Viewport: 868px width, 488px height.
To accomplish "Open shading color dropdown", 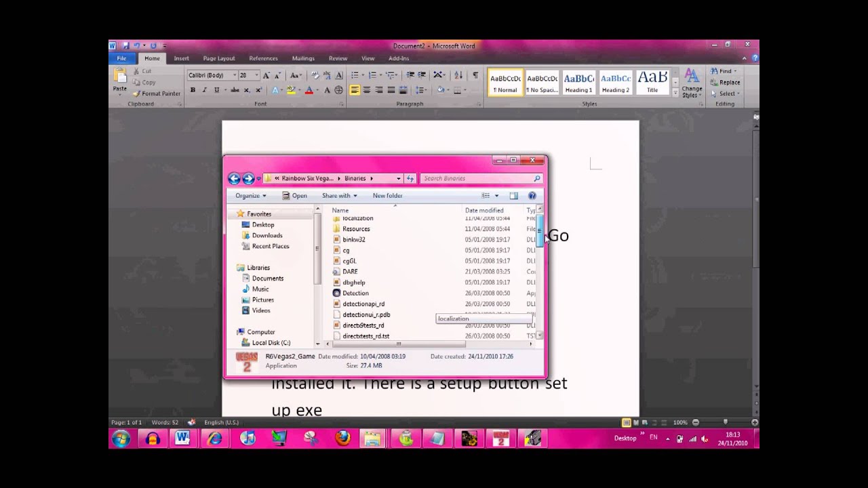I will (448, 90).
